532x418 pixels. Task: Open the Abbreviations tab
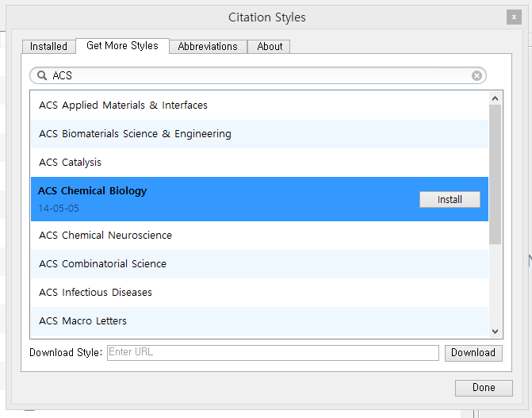click(x=208, y=46)
